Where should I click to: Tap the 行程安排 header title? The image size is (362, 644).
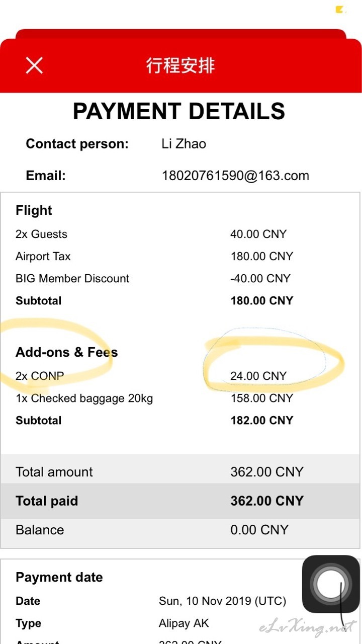[180, 65]
